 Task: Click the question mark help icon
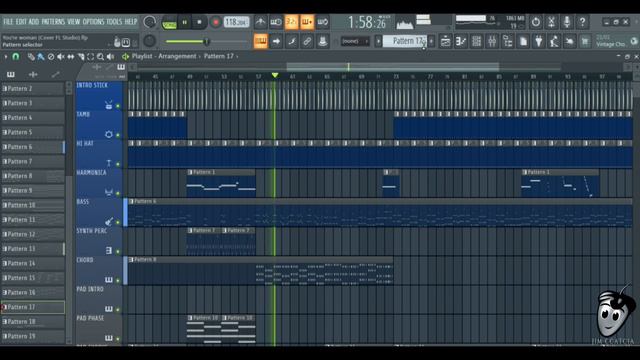(x=582, y=22)
